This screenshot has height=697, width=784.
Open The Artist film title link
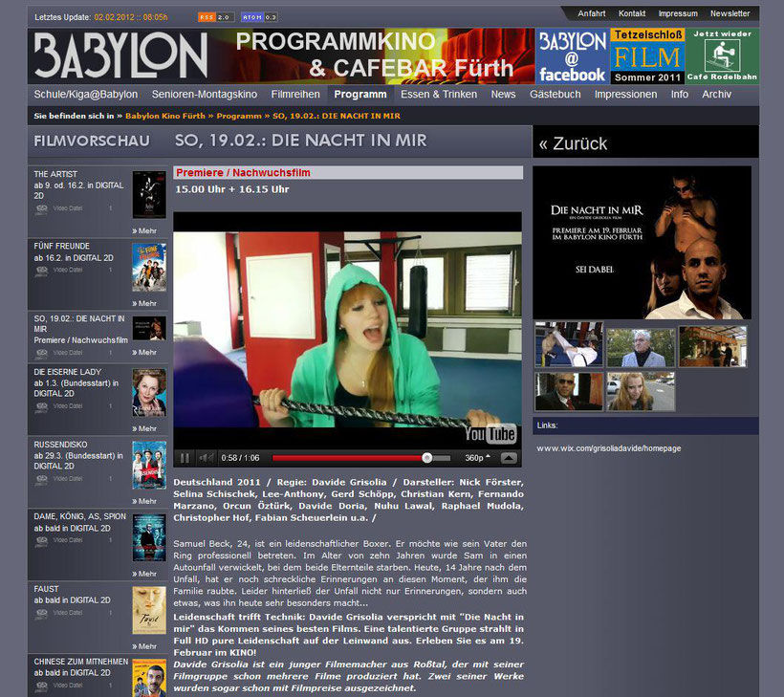tap(55, 175)
